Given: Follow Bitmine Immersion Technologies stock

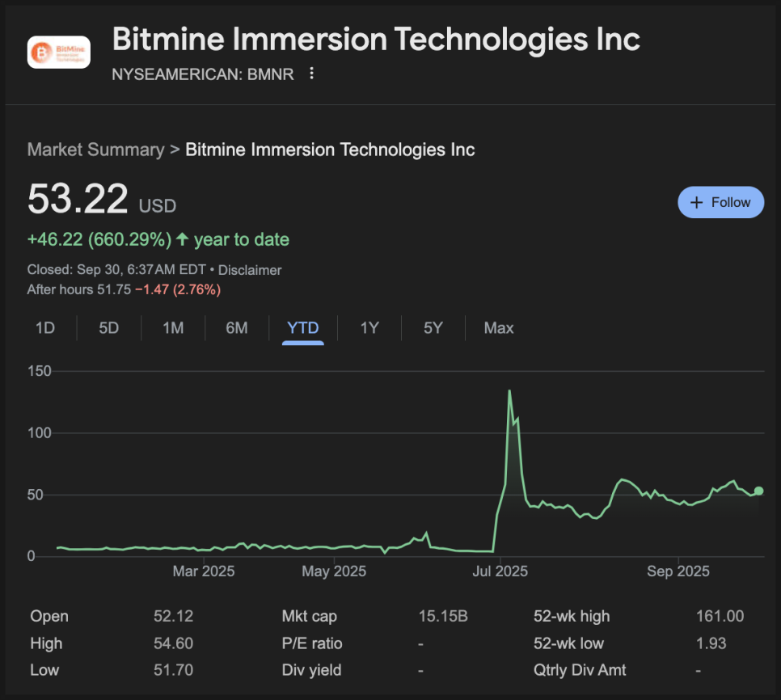Looking at the screenshot, I should 720,202.
